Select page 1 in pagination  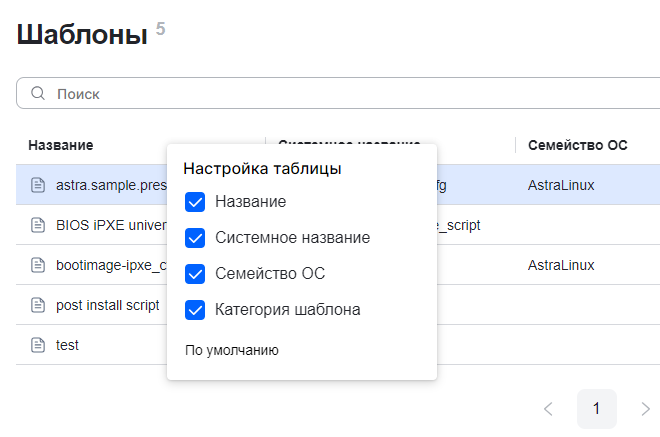(x=596, y=408)
